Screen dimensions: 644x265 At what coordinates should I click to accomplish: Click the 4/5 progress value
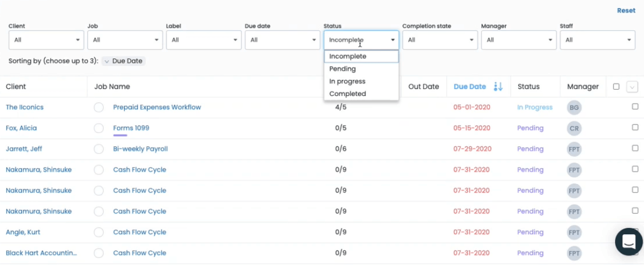coord(340,107)
